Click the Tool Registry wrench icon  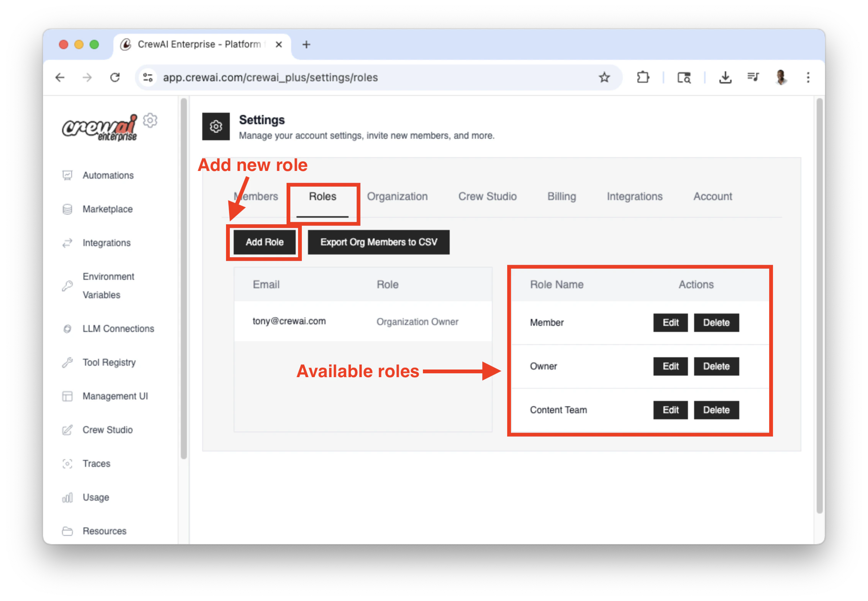pos(67,363)
